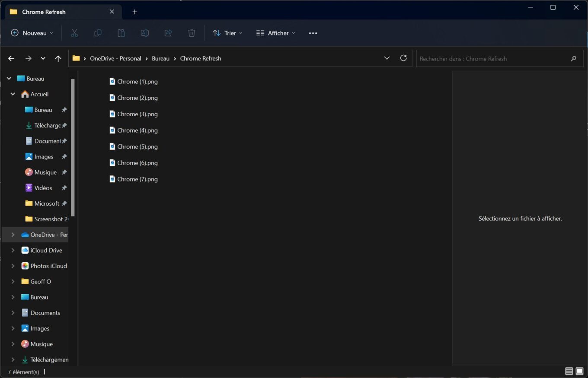Viewport: 588px width, 378px height.
Task: Go forward with the right arrow
Action: point(28,58)
